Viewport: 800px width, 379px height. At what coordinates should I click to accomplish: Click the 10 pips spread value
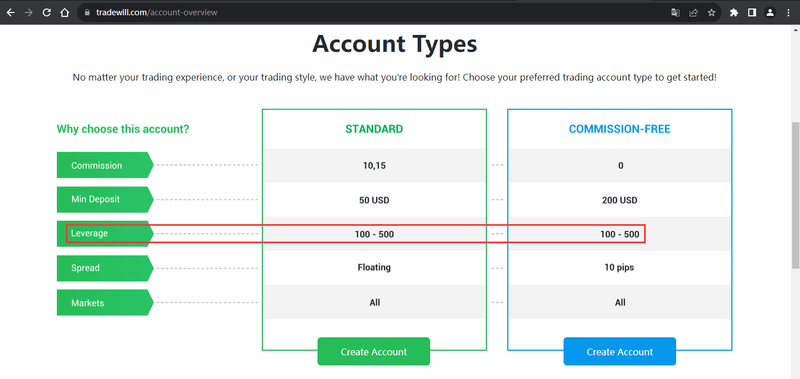tap(620, 267)
